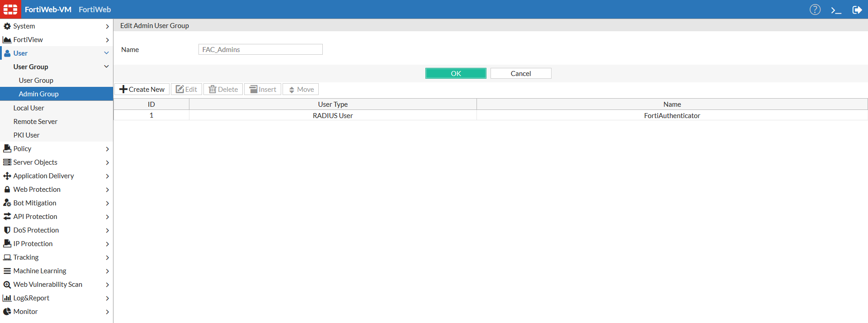Screen dimensions: 868x323
Task: Expand the Monitor menu chevron
Action: [x=107, y=312]
